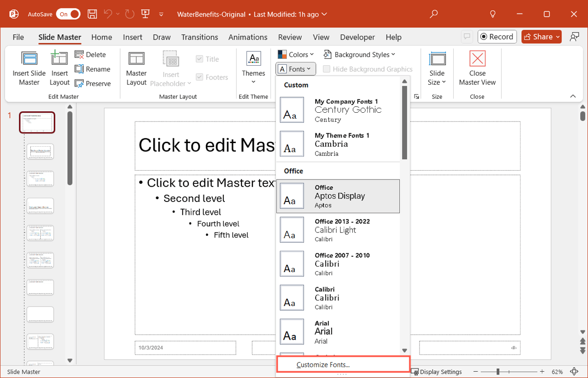This screenshot has height=378, width=588.
Task: Switch to the Transitions tab
Action: [199, 37]
